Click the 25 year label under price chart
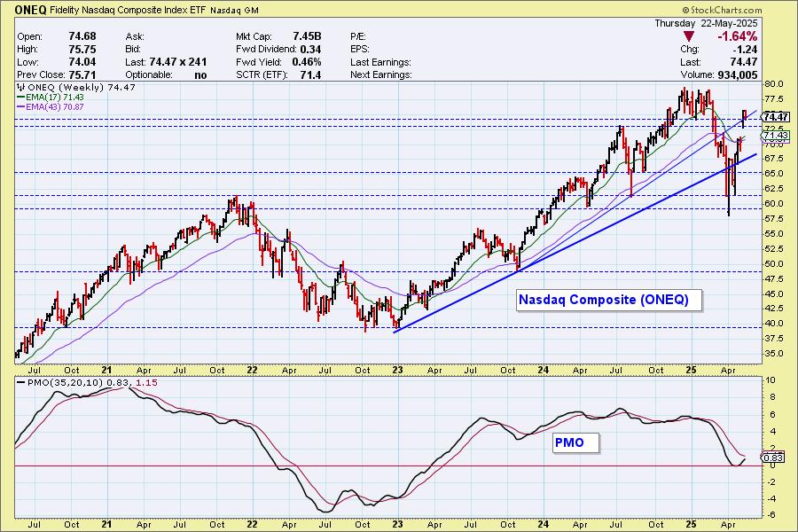Screen dimensions: 798x532 [691, 370]
